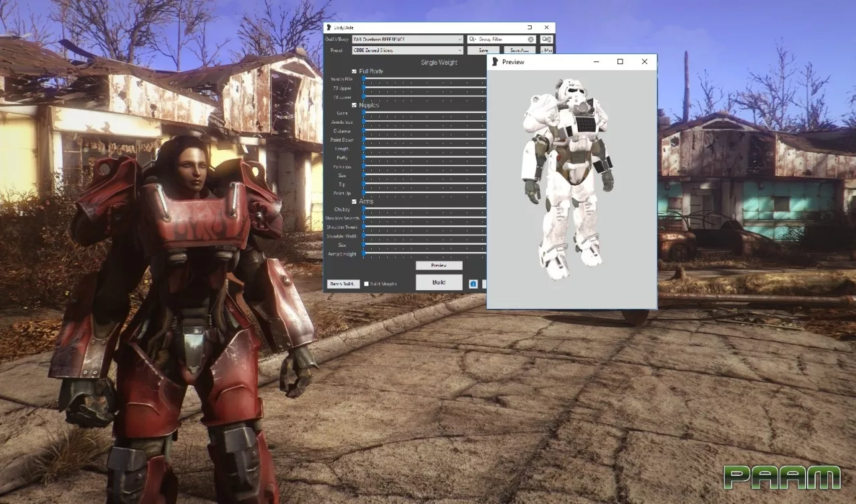Screen dimensions: 856x504
Task: Click the Point Down slider track
Action: [425, 140]
